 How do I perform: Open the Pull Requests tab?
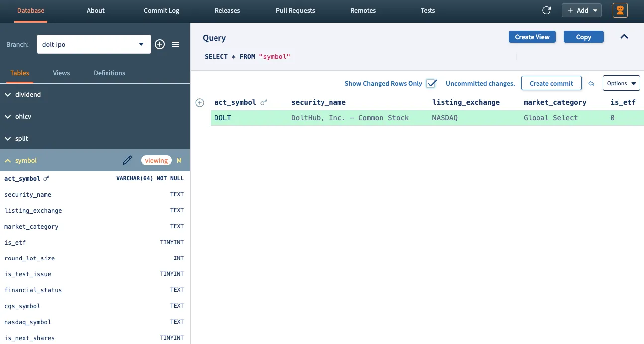(295, 10)
